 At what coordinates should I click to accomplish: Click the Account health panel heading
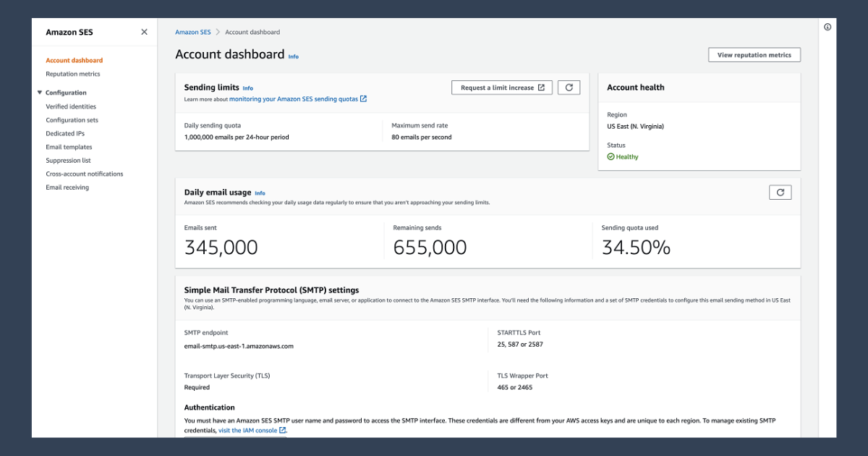636,88
